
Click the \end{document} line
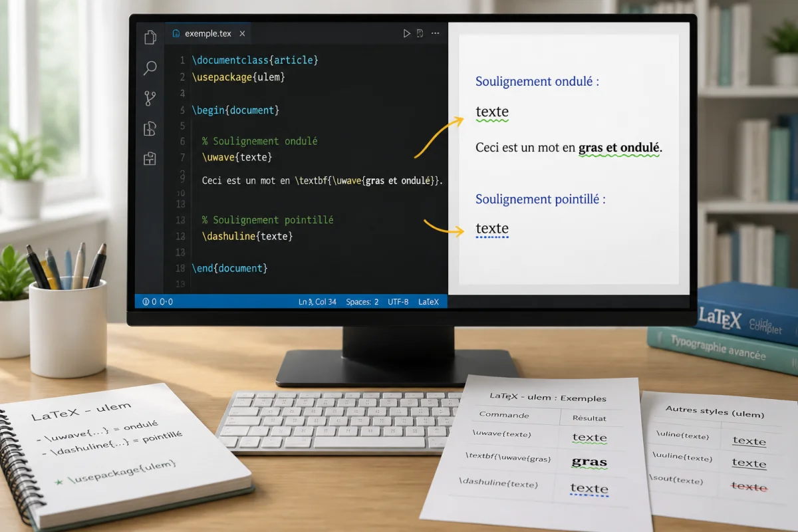[x=229, y=269]
